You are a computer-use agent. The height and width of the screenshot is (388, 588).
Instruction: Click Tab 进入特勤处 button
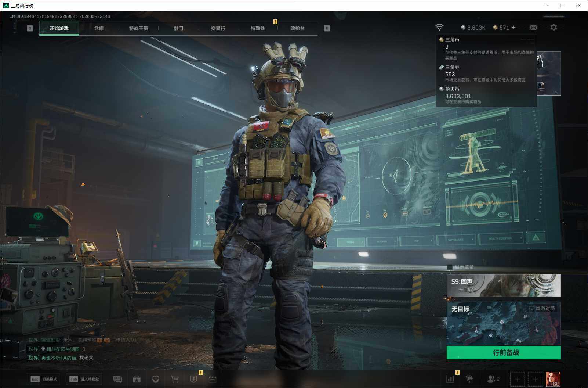point(84,379)
